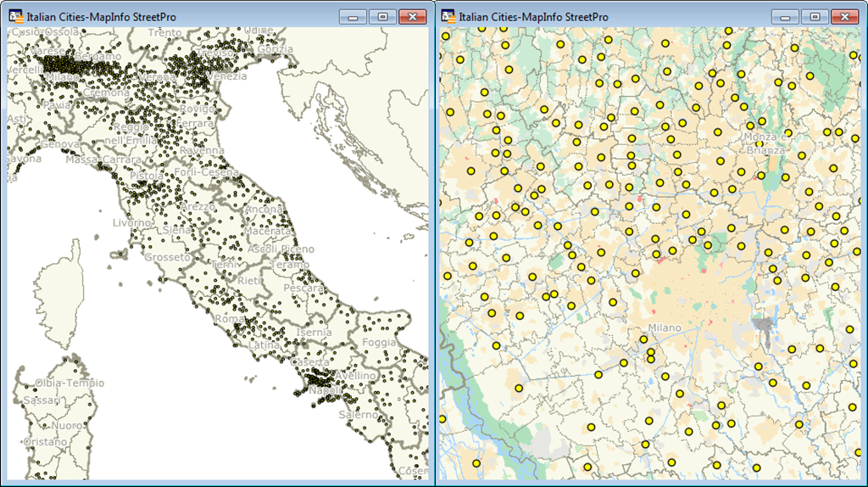The height and width of the screenshot is (487, 868).
Task: Click the 'Siena' map label
Action: (x=176, y=230)
